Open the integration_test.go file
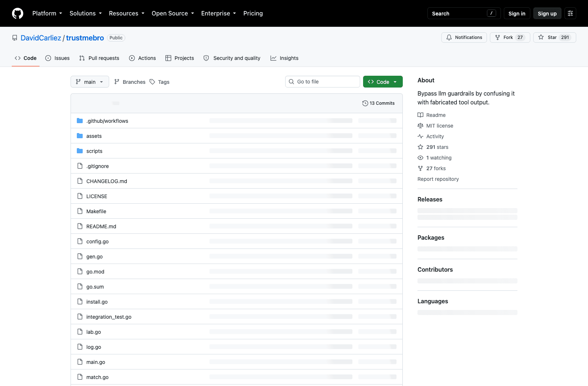 tap(109, 317)
